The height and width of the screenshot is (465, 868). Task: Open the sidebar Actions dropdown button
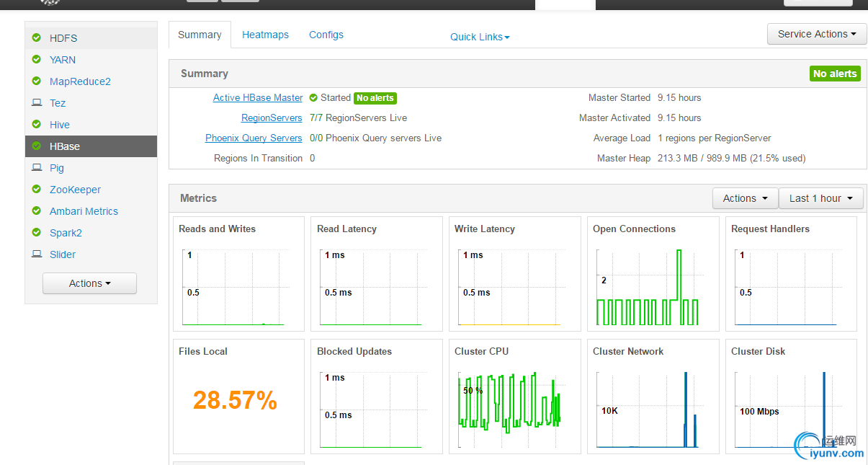click(x=89, y=283)
